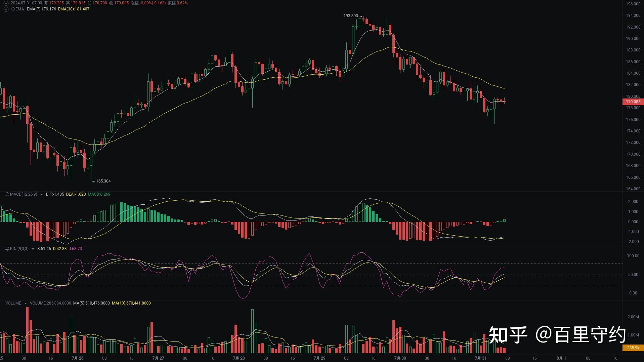This screenshot has height=362, width=644.
Task: Click the 7月 27 date label
Action: tap(158, 358)
